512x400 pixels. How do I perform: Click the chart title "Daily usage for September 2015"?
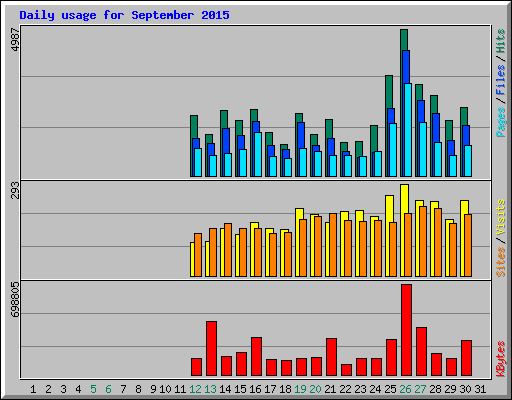[x=124, y=16]
